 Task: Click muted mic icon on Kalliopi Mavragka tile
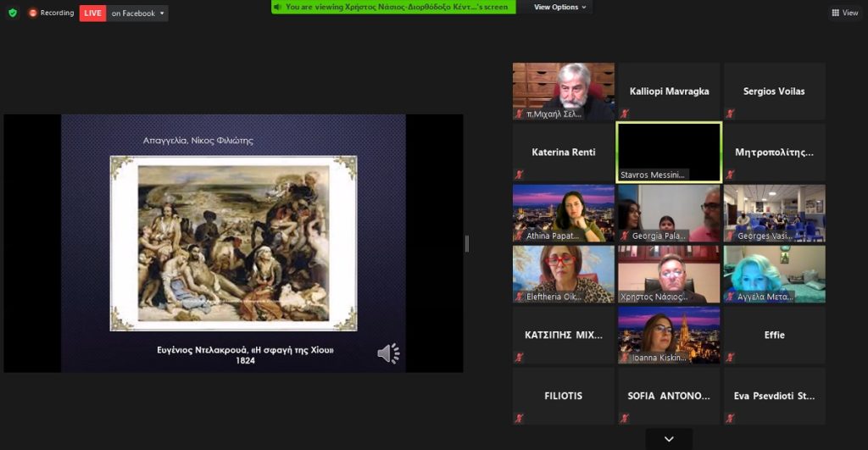(x=625, y=114)
